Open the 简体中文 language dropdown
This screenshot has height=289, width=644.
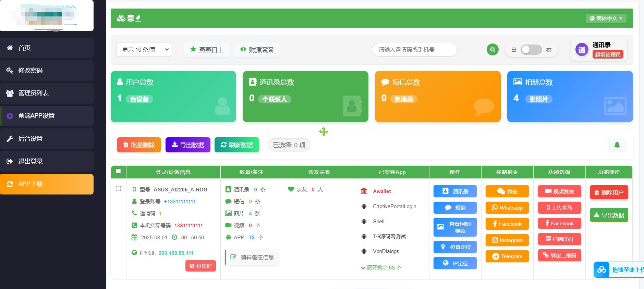coord(606,18)
